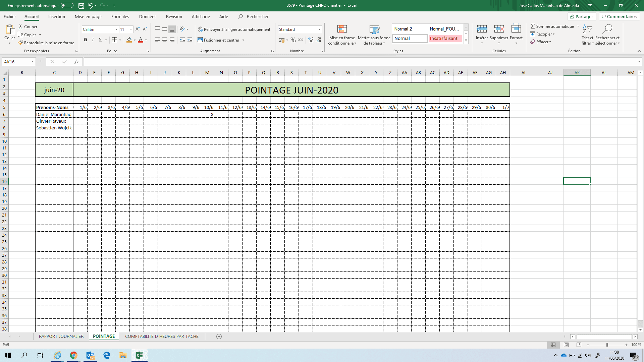Click the Save icon in title bar
Viewport: 644px width, 362px height.
(x=81, y=6)
